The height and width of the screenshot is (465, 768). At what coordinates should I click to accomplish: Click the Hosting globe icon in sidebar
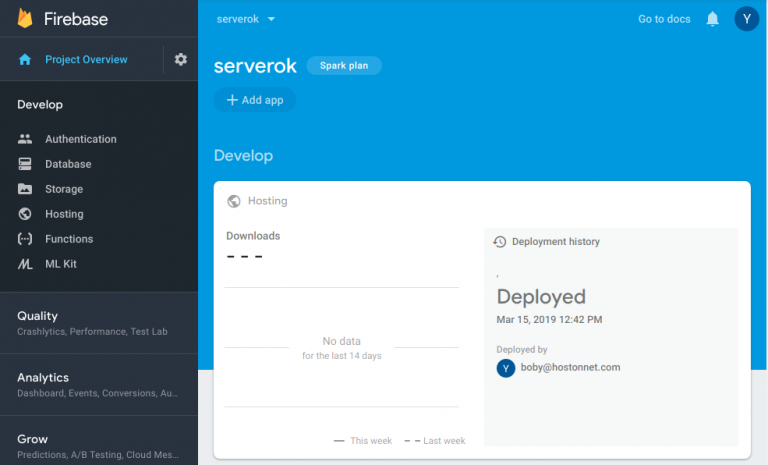click(x=25, y=214)
